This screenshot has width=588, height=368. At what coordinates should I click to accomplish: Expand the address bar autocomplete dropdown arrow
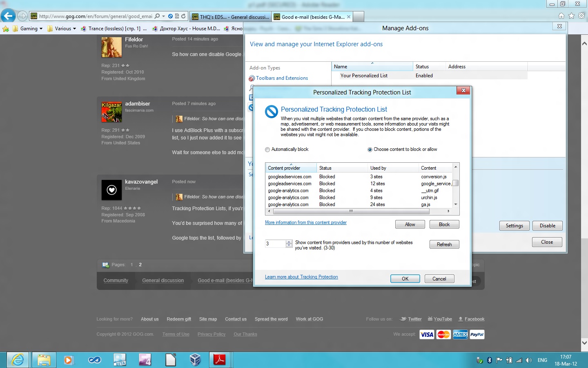[x=164, y=16]
